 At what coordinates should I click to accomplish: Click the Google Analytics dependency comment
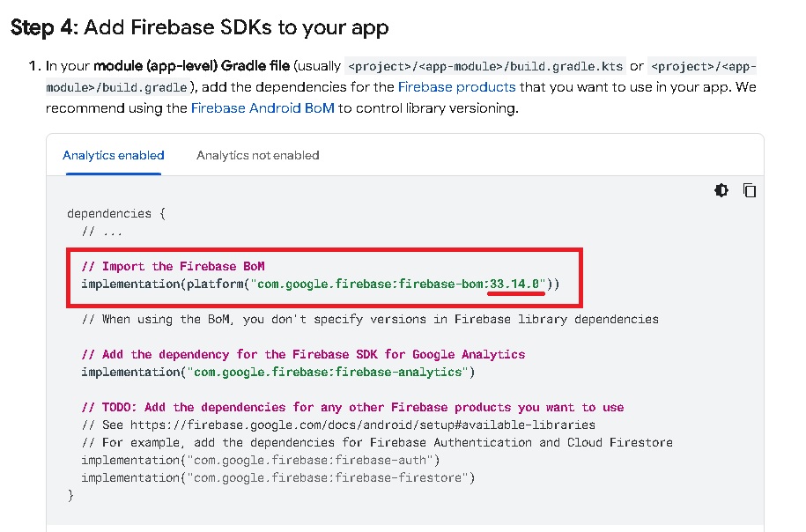303,354
